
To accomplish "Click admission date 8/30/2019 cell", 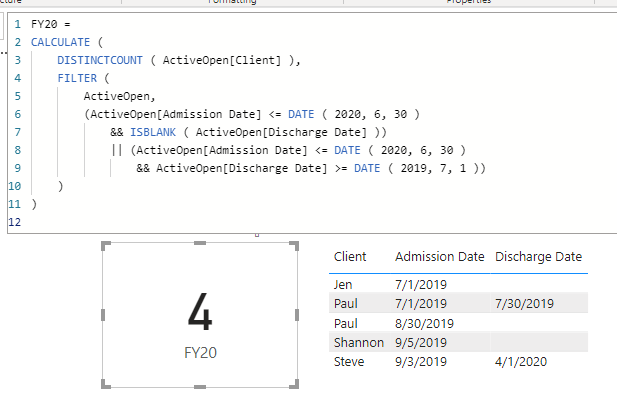I will pyautogui.click(x=424, y=323).
